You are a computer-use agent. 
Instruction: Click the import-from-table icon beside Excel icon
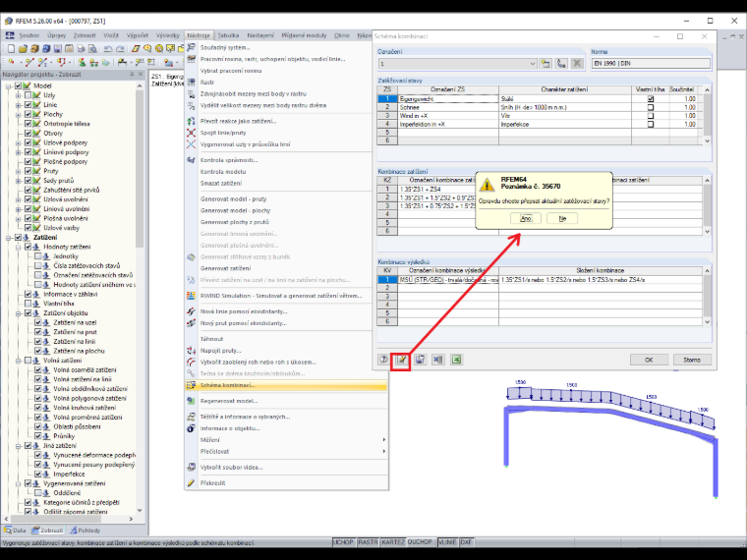(437, 360)
